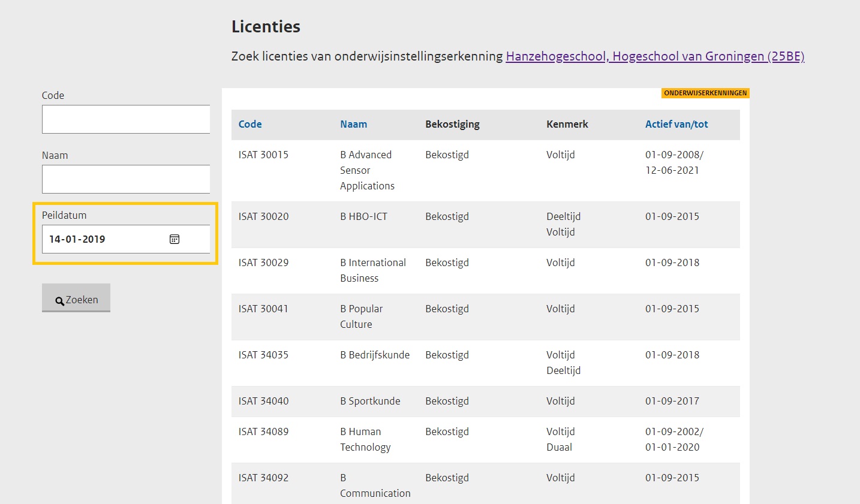The width and height of the screenshot is (860, 504).
Task: Sort table by Code column header
Action: click(250, 124)
